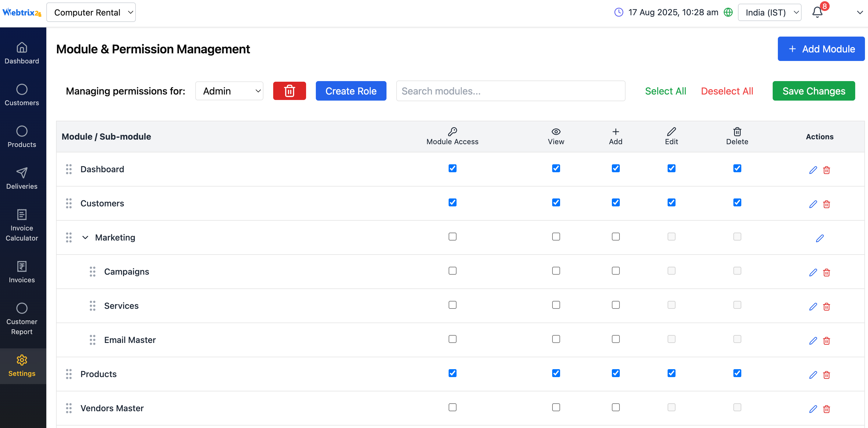Open Invoice Calculator in sidebar
The image size is (868, 428).
[x=22, y=225]
